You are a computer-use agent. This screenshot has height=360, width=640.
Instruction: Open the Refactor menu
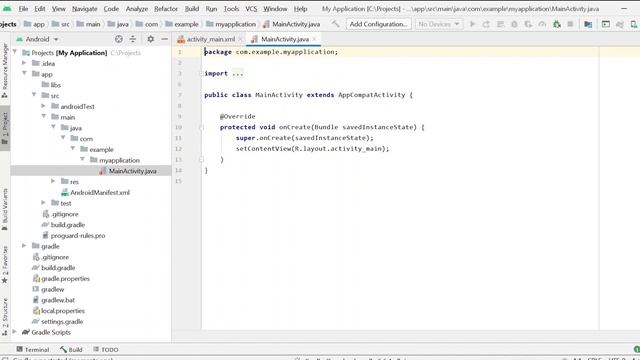pos(166,9)
